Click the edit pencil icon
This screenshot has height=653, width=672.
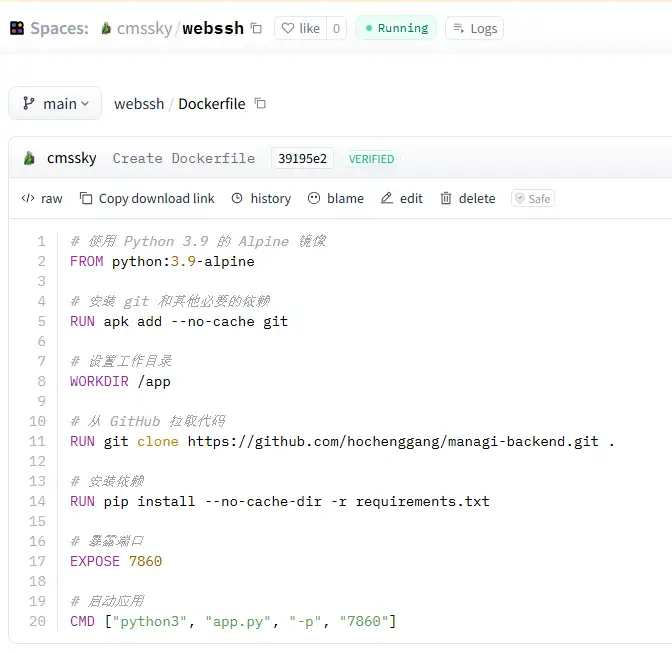point(387,198)
